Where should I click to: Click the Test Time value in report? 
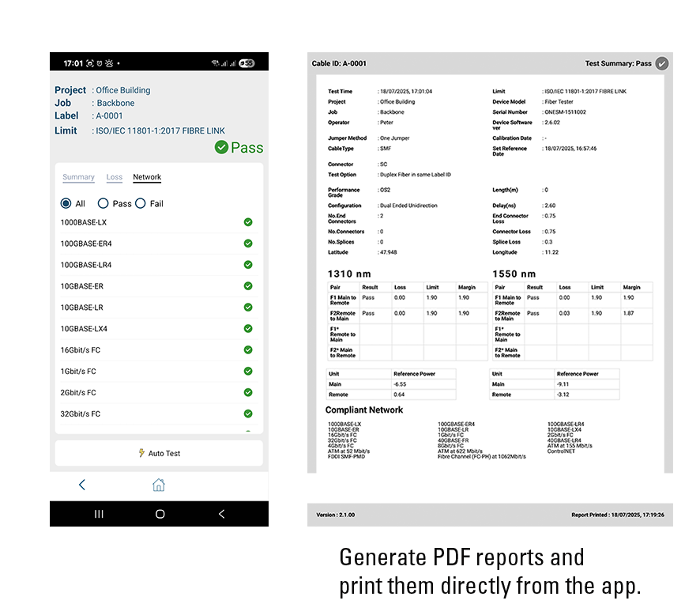[406, 92]
